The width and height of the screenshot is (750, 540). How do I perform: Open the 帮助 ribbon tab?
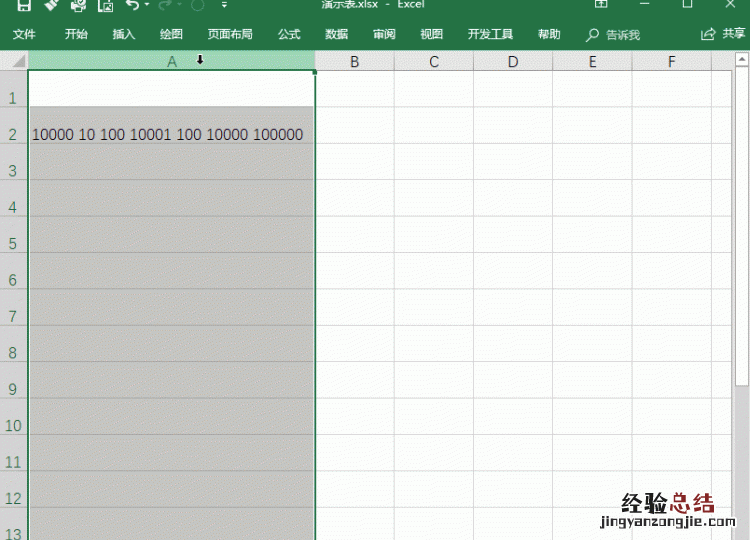tap(549, 34)
